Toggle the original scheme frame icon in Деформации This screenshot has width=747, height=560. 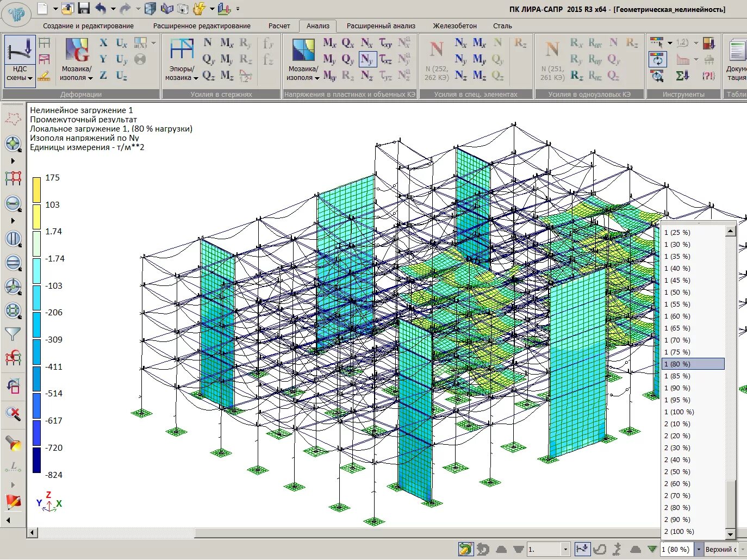point(45,43)
